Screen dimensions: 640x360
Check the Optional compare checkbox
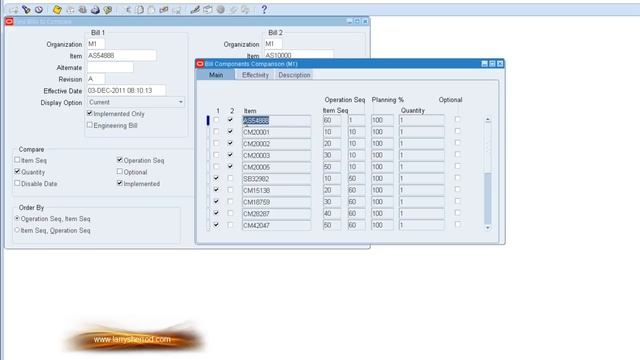click(120, 172)
